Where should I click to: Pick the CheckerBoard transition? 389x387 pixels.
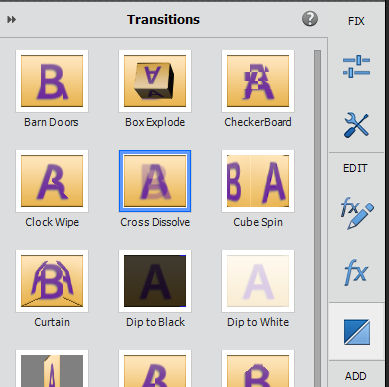(258, 81)
